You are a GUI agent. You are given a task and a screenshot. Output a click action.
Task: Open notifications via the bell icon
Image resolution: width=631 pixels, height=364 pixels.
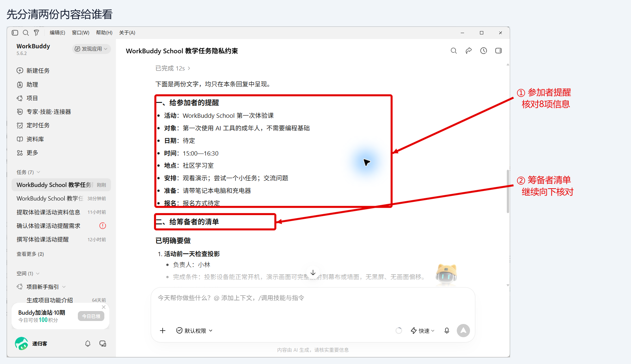click(x=88, y=343)
